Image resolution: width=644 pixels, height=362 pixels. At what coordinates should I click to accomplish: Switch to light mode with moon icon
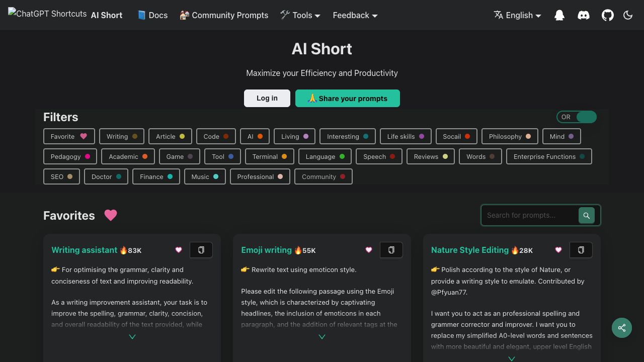pos(628,15)
